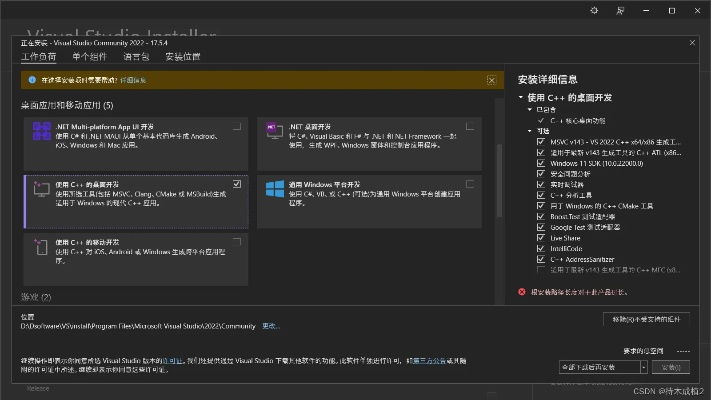
Task: Click the red error icon under installation details
Action: [x=522, y=292]
